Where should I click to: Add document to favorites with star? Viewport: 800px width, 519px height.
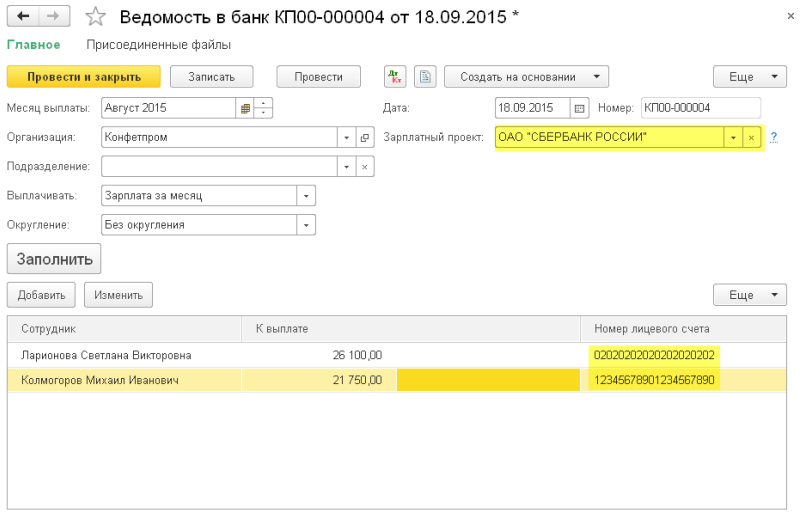[95, 17]
